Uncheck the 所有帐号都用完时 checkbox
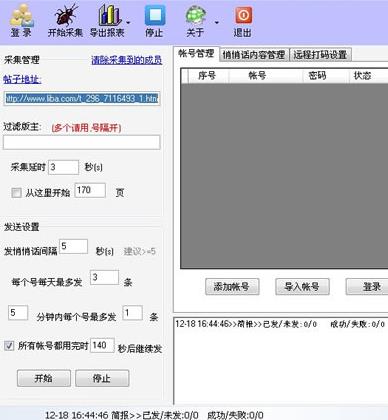The height and width of the screenshot is (420, 388). pos(9,345)
